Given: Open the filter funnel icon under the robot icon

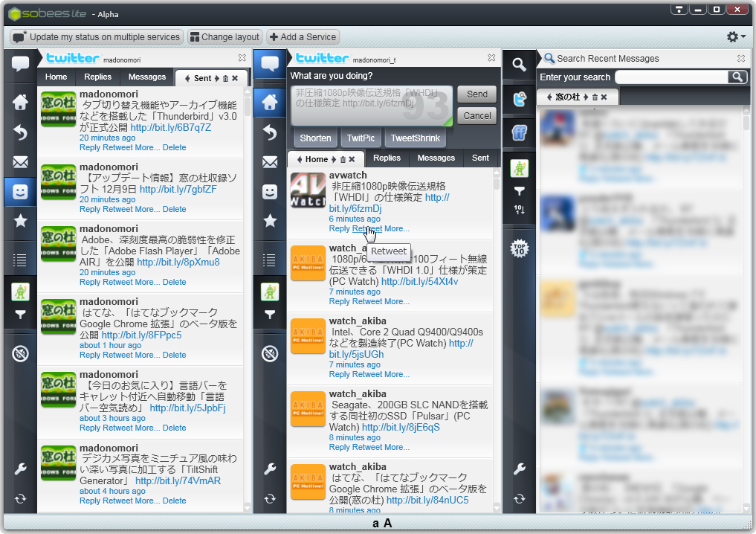Looking at the screenshot, I should [20, 315].
